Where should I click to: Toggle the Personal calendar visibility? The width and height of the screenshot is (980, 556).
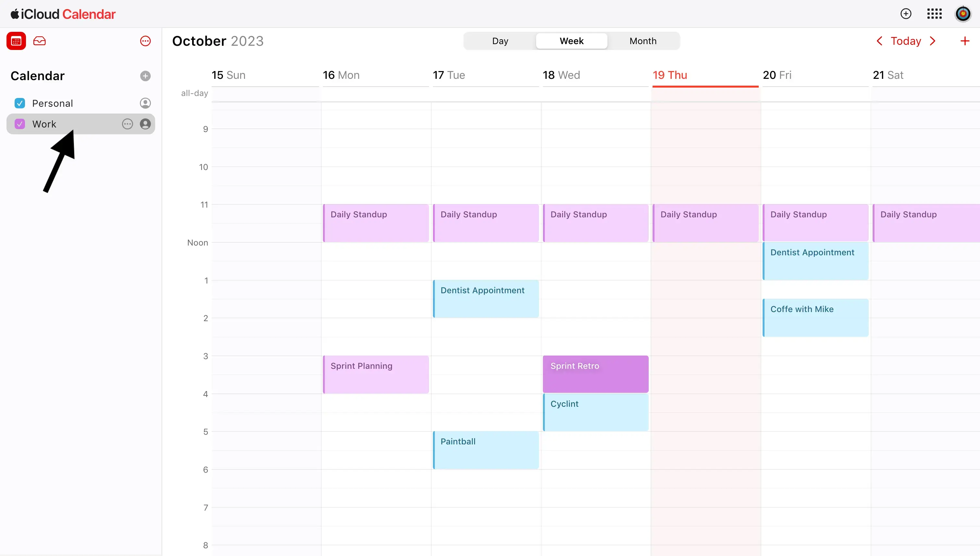(x=19, y=103)
